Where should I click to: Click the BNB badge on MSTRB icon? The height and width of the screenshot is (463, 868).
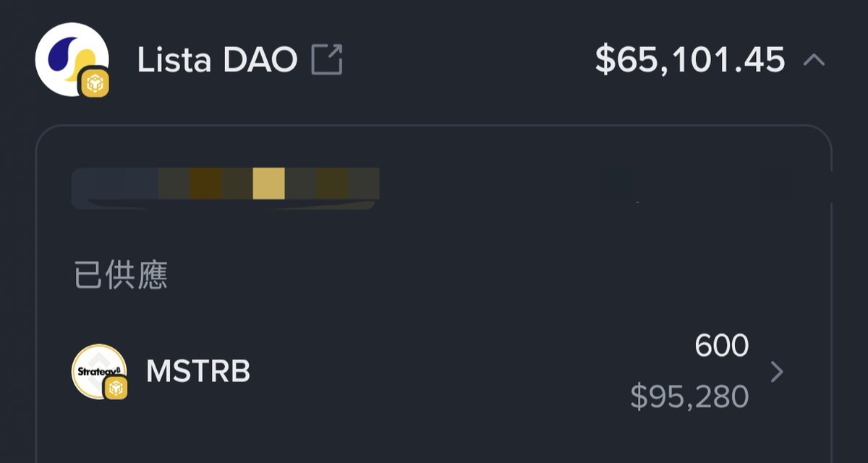[x=116, y=388]
